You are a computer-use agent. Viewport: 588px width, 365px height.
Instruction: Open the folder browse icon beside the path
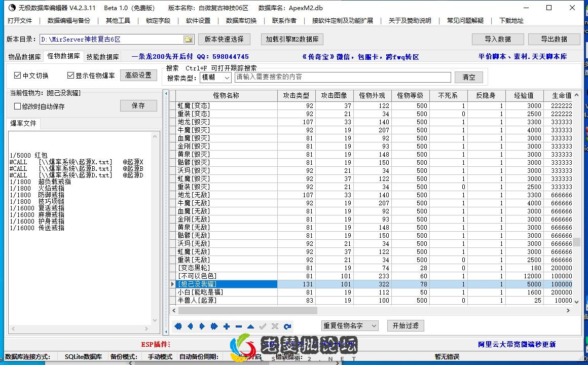point(188,39)
